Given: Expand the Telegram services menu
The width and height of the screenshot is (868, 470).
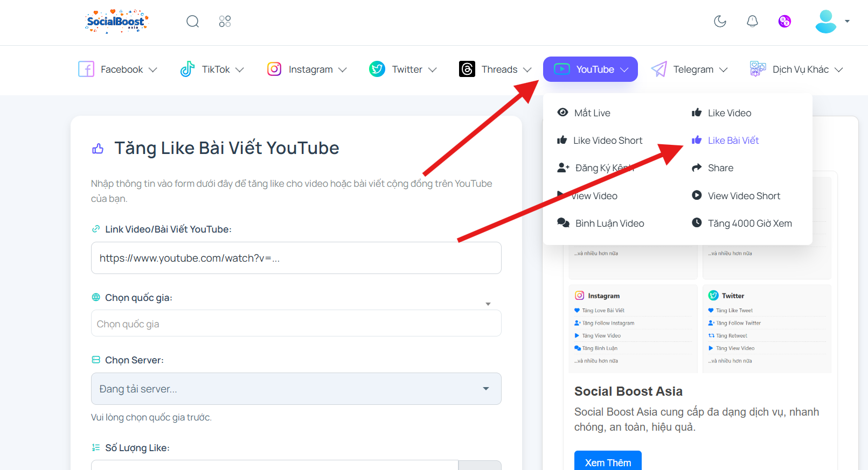Looking at the screenshot, I should click(690, 69).
